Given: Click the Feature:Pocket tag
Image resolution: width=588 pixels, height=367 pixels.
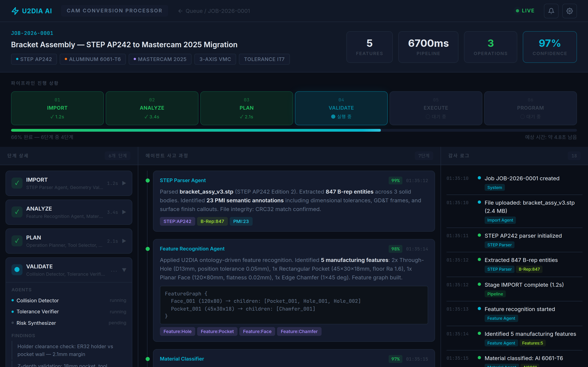Looking at the screenshot, I should coord(217,332).
